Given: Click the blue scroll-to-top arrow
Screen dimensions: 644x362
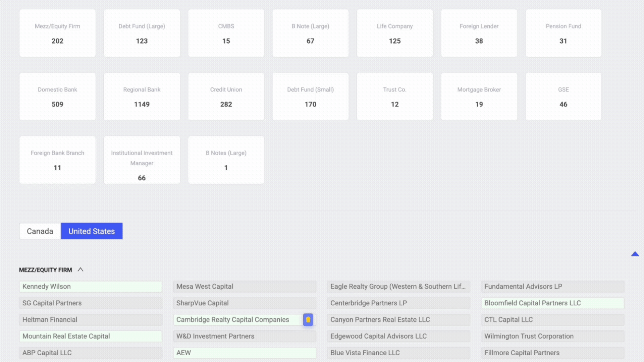Looking at the screenshot, I should coord(635,254).
